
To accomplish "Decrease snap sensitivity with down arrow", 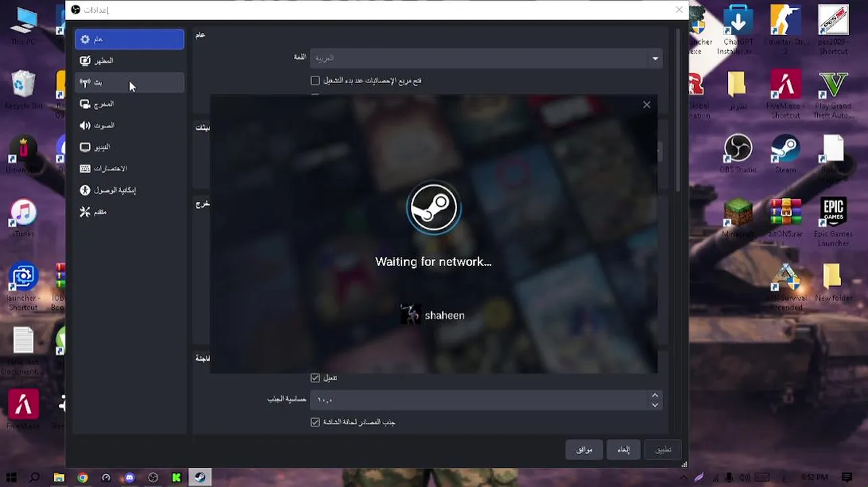I will click(x=654, y=404).
